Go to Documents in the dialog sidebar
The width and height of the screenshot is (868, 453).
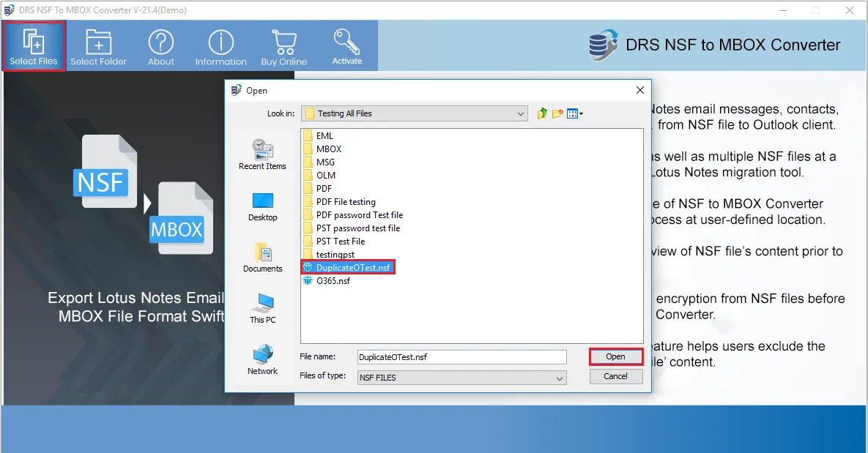point(262,258)
